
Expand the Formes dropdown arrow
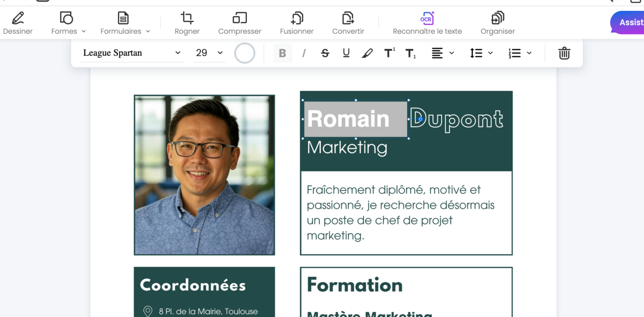pos(84,32)
